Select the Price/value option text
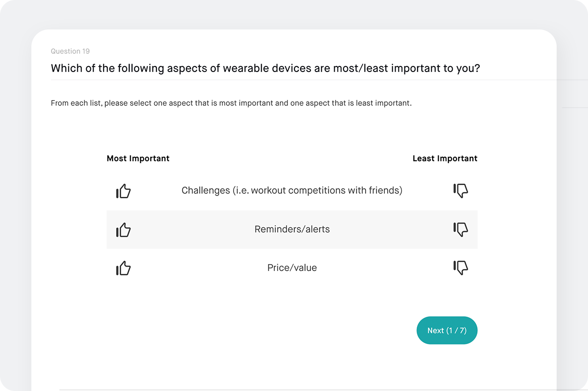588x391 pixels. coord(292,268)
